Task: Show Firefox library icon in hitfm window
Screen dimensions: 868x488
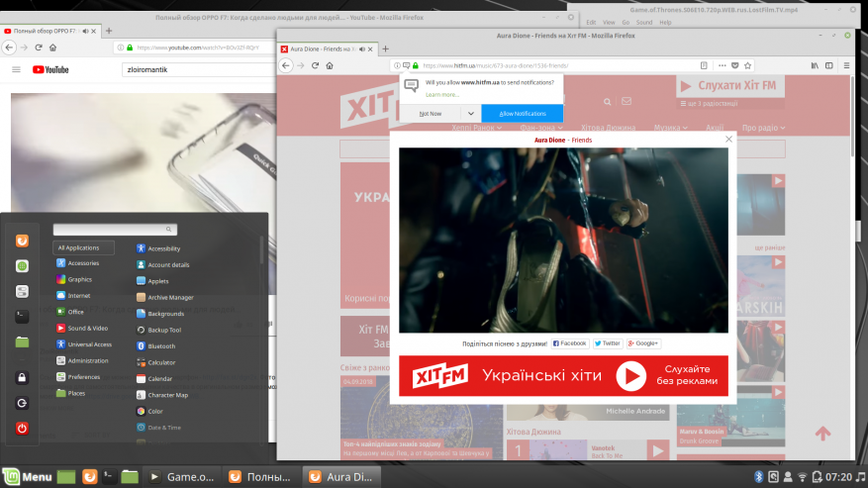Action: coord(815,65)
